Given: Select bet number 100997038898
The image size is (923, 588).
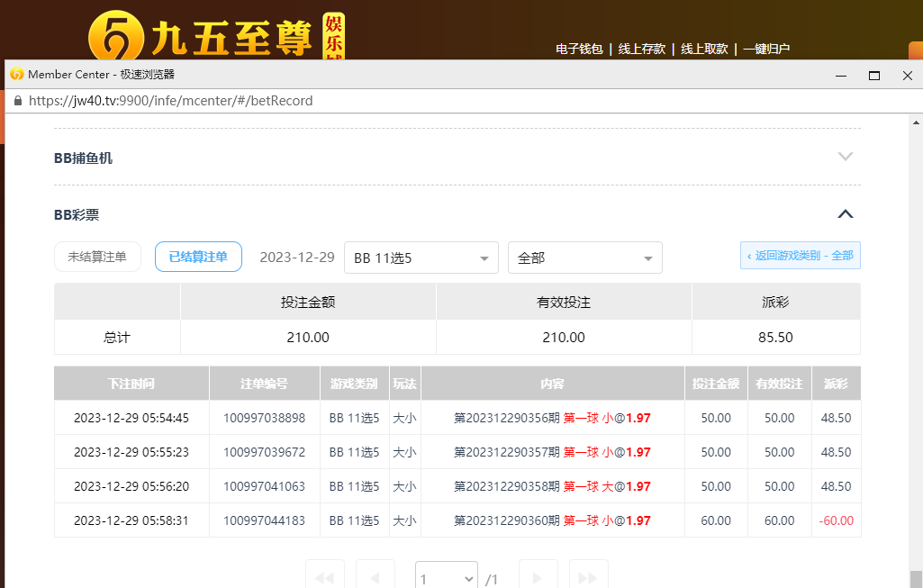Looking at the screenshot, I should coord(265,418).
